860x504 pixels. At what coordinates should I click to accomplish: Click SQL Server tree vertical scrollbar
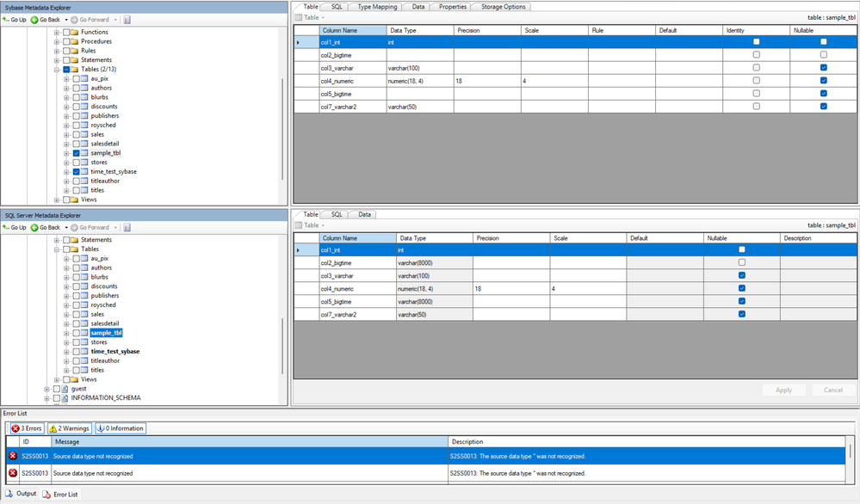point(283,347)
